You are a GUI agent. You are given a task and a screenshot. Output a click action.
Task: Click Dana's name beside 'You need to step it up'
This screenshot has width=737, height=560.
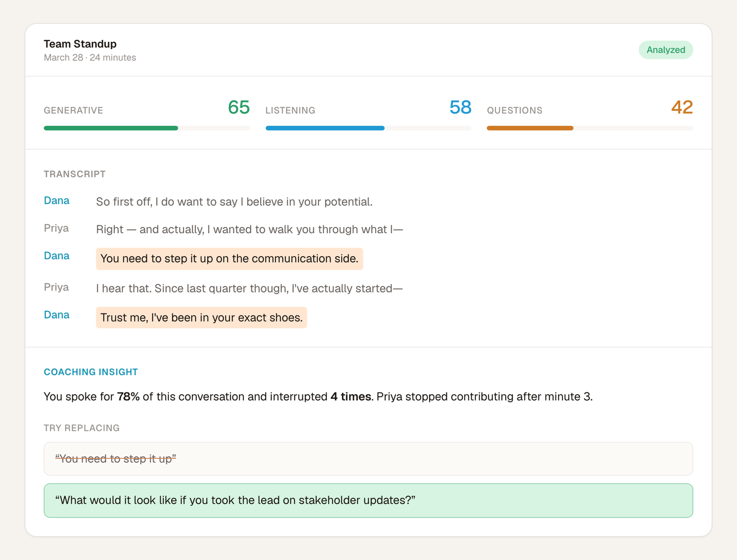click(x=57, y=256)
